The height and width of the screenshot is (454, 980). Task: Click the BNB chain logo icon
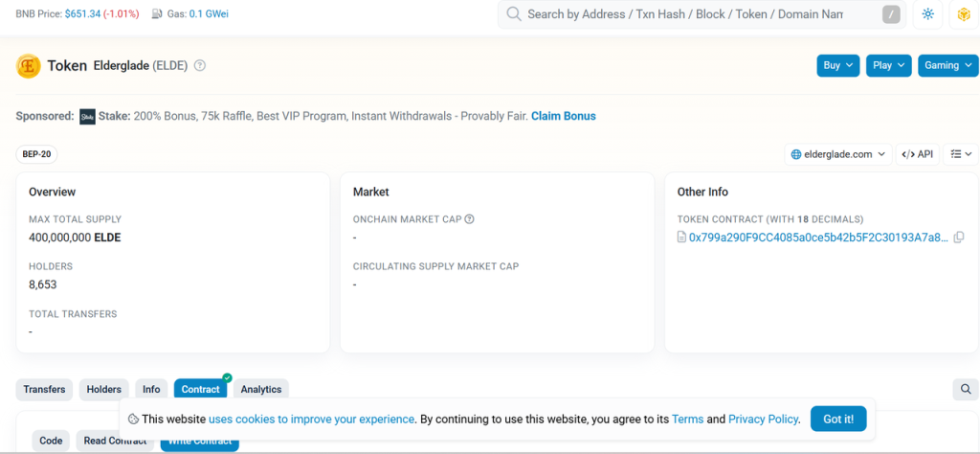(964, 14)
